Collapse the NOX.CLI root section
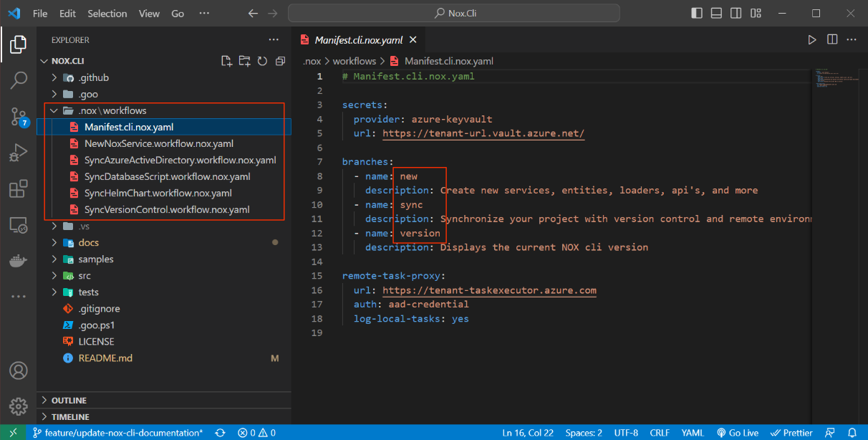Image resolution: width=868 pixels, height=440 pixels. tap(67, 61)
